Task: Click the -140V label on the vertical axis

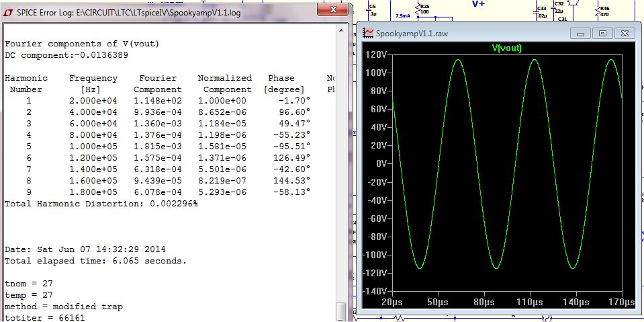Action: point(376,292)
